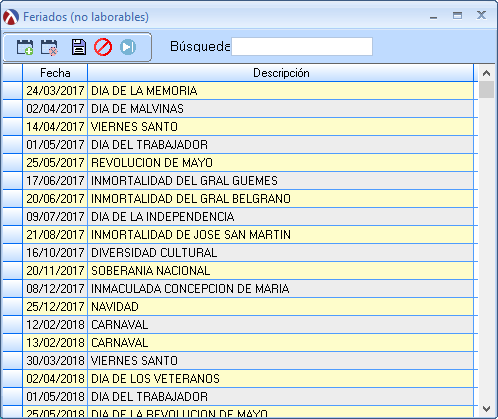The width and height of the screenshot is (498, 419).
Task: Click the vertical scrollbar thumb
Action: tap(486, 90)
